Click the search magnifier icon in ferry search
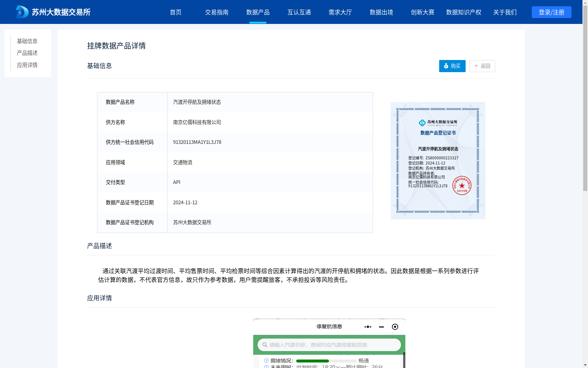The height and width of the screenshot is (368, 588). coord(265,345)
